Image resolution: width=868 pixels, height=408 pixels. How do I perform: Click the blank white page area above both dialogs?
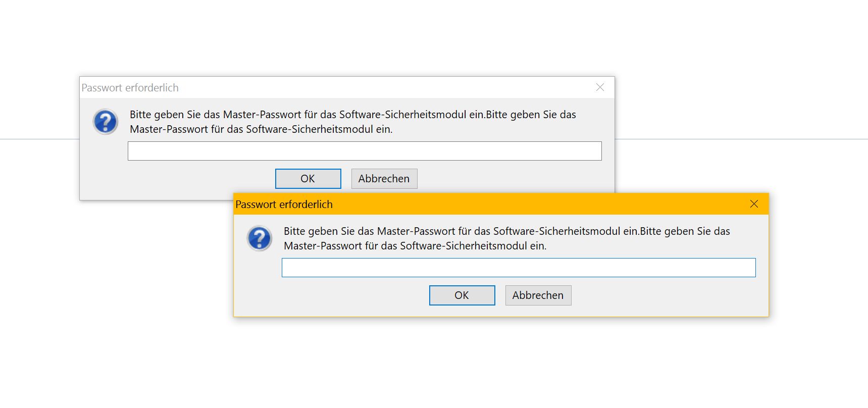click(434, 35)
